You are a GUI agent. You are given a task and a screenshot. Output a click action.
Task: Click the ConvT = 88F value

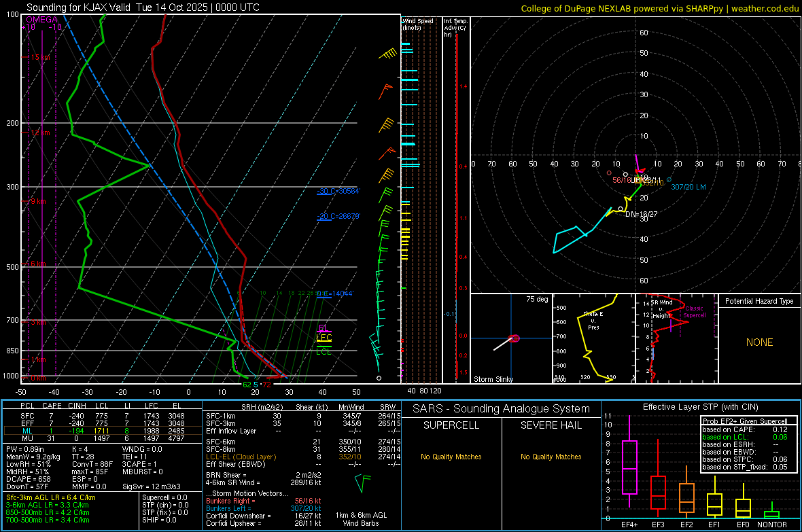click(x=92, y=464)
